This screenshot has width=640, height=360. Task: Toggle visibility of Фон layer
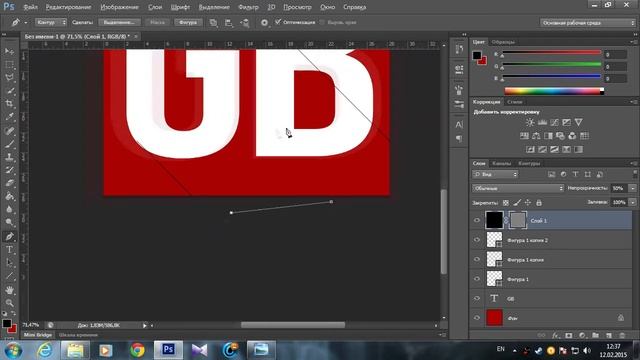pyautogui.click(x=477, y=318)
